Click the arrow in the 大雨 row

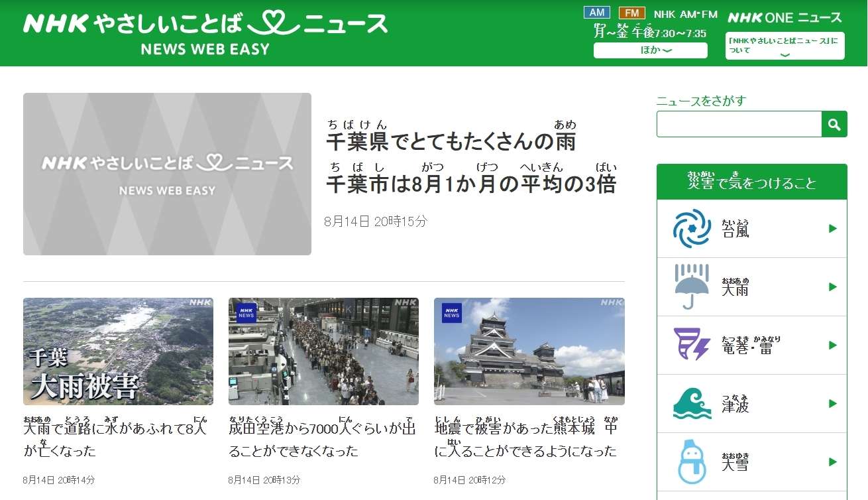pos(833,287)
